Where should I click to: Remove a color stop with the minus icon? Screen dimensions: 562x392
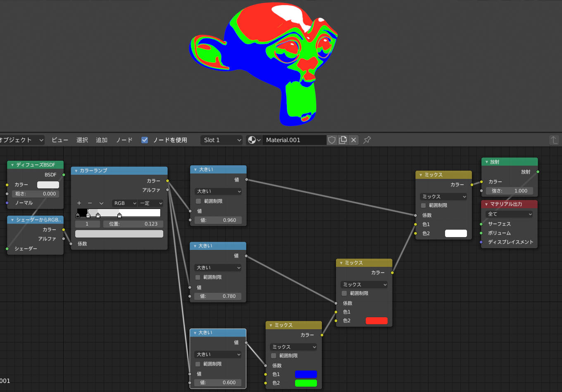tap(90, 203)
